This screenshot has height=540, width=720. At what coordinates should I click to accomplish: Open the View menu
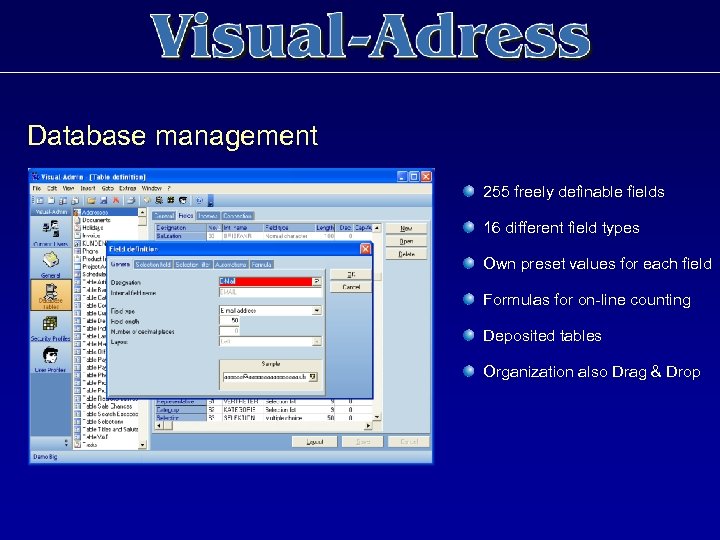68,188
